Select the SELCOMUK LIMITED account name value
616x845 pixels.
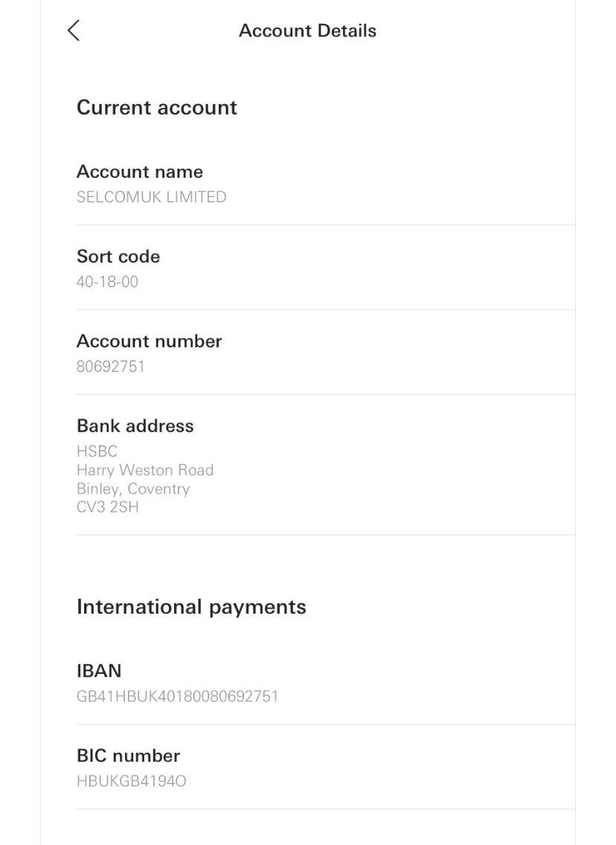click(151, 197)
